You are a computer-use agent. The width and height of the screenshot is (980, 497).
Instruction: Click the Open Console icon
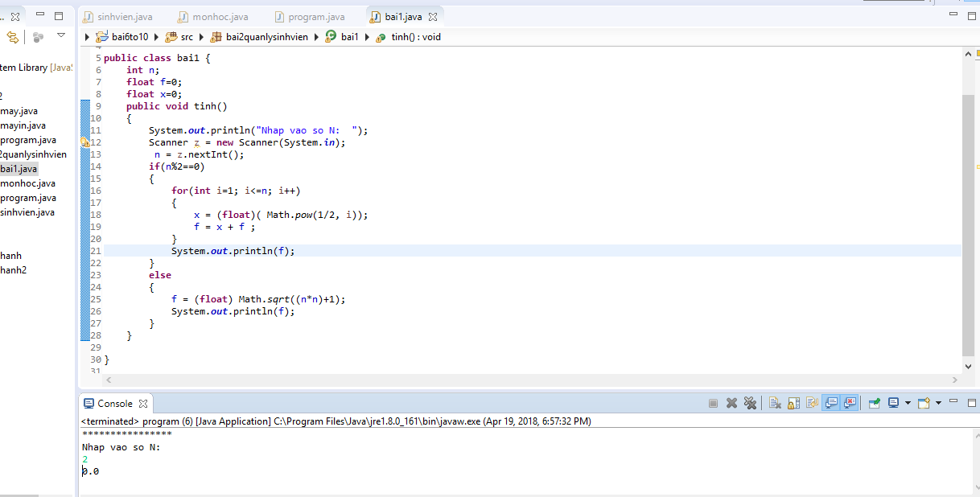point(924,403)
